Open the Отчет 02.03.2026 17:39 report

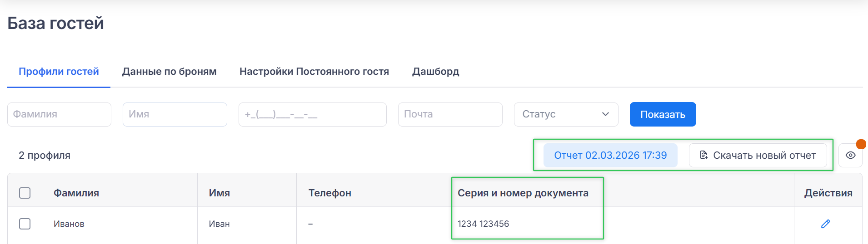(x=610, y=155)
